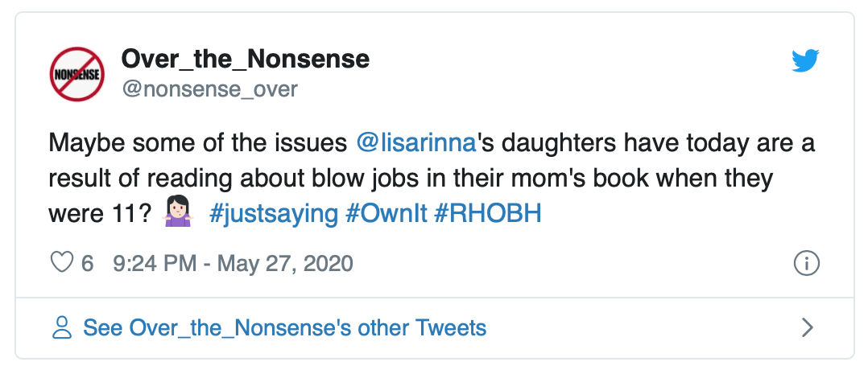The height and width of the screenshot is (370, 868).
Task: Click the right chevron arrow
Action: (x=808, y=327)
